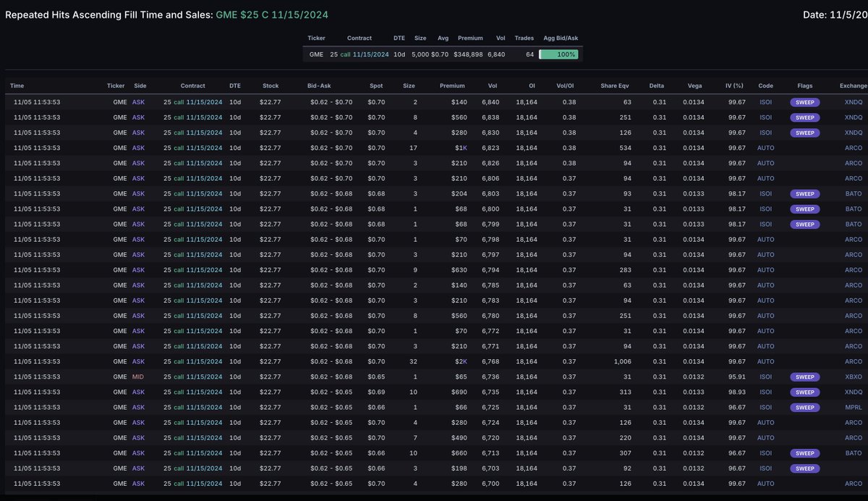Open contract link in the 6,794 volume row
Image resolution: width=868 pixels, height=501 pixels.
pyautogui.click(x=192, y=271)
